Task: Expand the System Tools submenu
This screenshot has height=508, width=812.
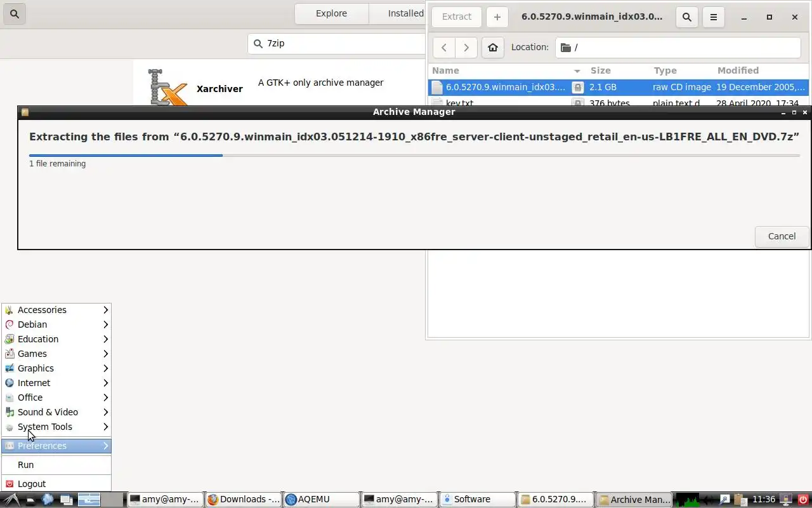Action: click(x=56, y=427)
